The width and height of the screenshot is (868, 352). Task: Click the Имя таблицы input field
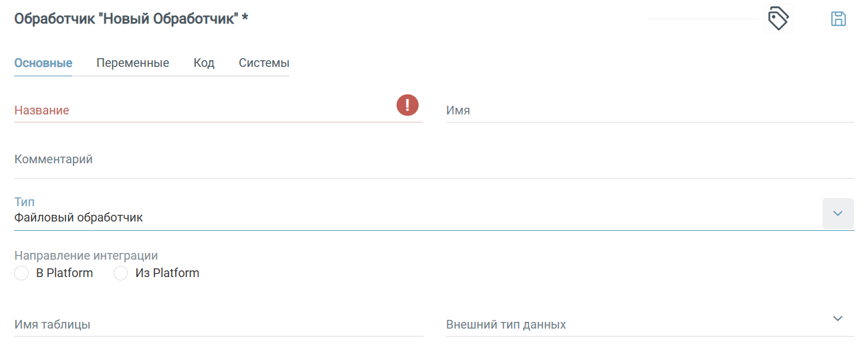[x=218, y=325]
